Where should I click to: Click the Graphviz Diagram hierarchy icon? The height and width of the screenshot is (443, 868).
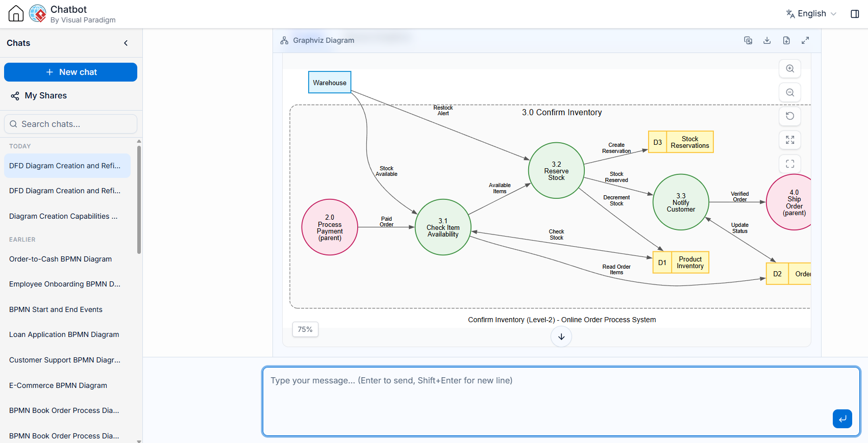click(284, 40)
